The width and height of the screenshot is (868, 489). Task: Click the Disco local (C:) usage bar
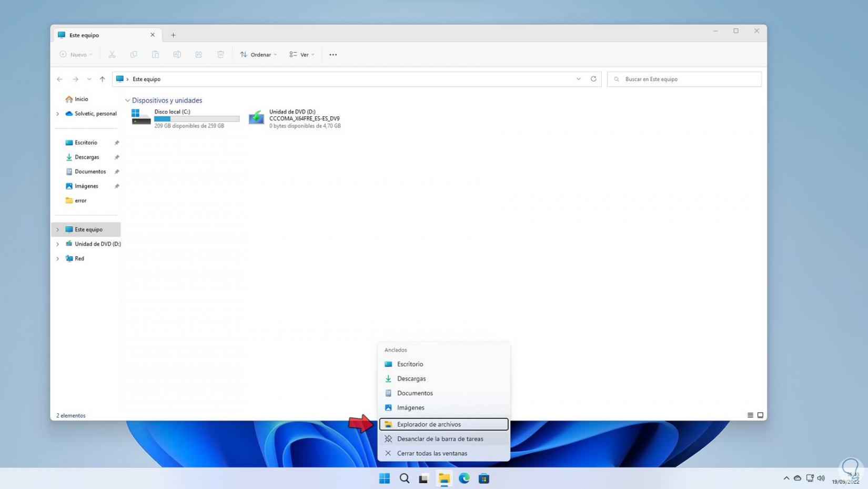click(x=197, y=119)
